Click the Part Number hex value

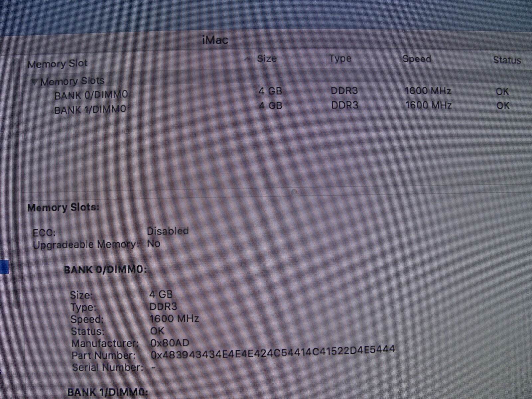pos(273,352)
